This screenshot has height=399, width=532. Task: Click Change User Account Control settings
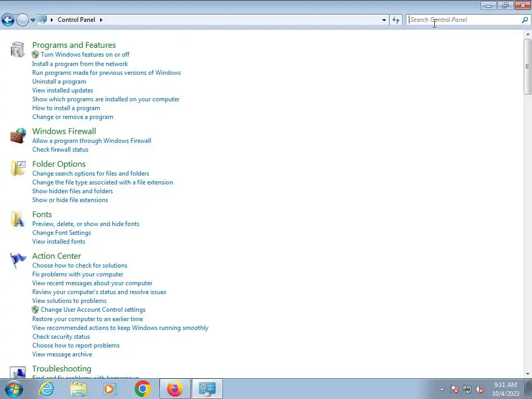[x=93, y=310]
